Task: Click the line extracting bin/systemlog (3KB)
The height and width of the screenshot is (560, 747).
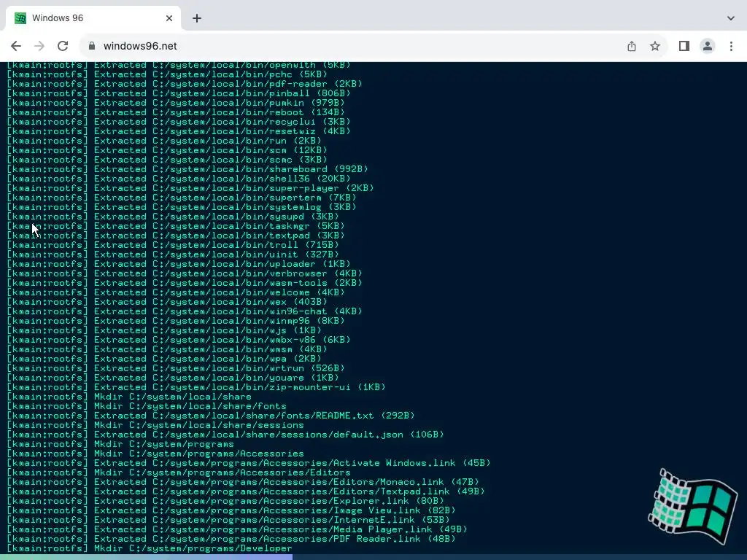Action: point(182,207)
